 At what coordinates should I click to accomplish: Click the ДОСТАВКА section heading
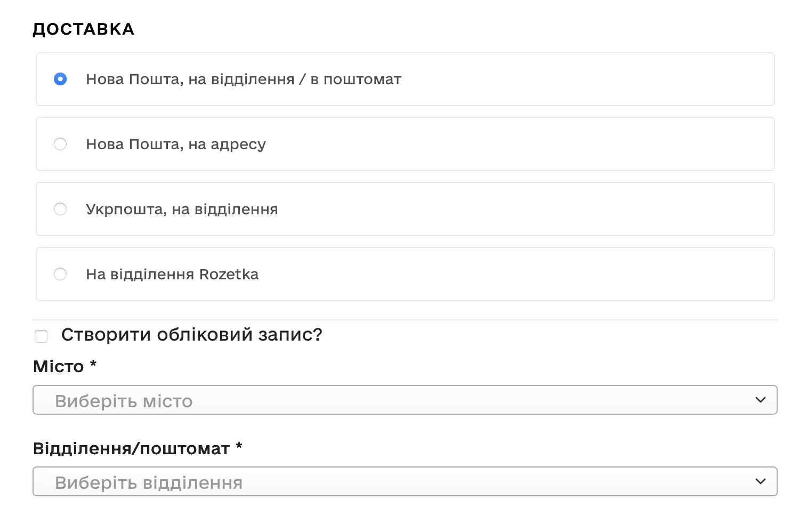click(x=84, y=29)
